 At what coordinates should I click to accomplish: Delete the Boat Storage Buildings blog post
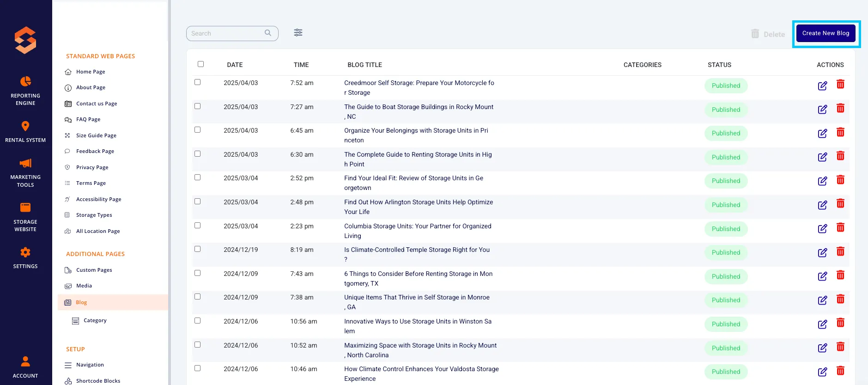[x=840, y=108]
